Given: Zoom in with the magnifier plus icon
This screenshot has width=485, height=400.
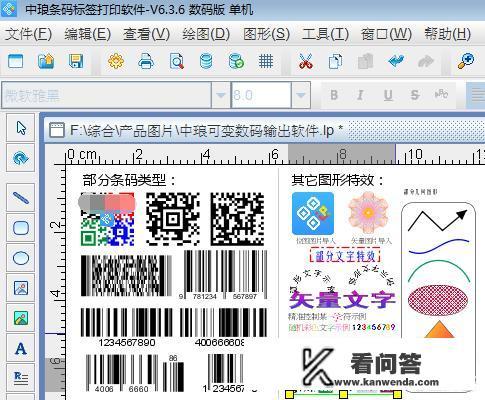Looking at the screenshot, I should (x=465, y=61).
